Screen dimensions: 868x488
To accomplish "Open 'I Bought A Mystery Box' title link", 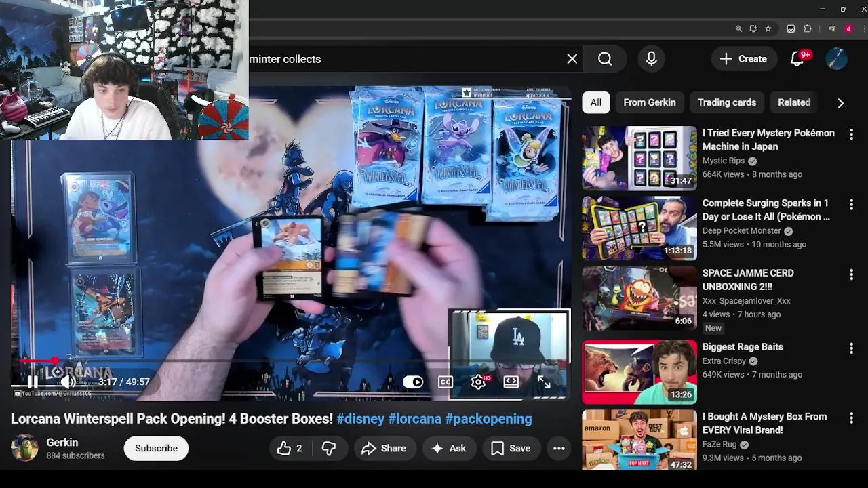I will tap(764, 423).
